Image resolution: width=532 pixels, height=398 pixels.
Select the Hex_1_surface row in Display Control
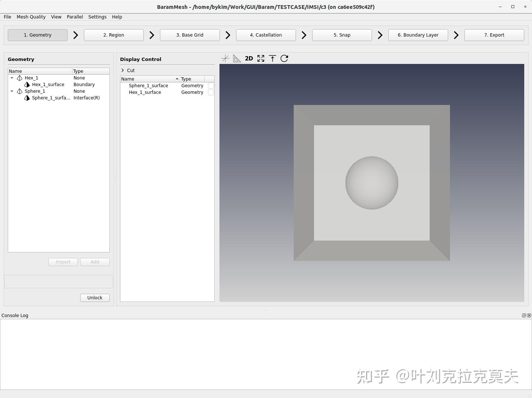click(167, 92)
